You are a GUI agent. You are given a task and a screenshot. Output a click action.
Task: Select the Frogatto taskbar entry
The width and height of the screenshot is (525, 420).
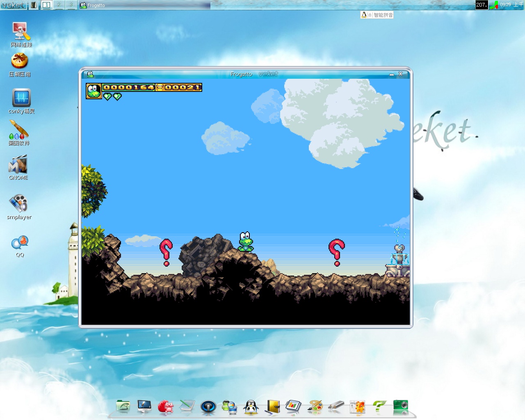(144, 5)
